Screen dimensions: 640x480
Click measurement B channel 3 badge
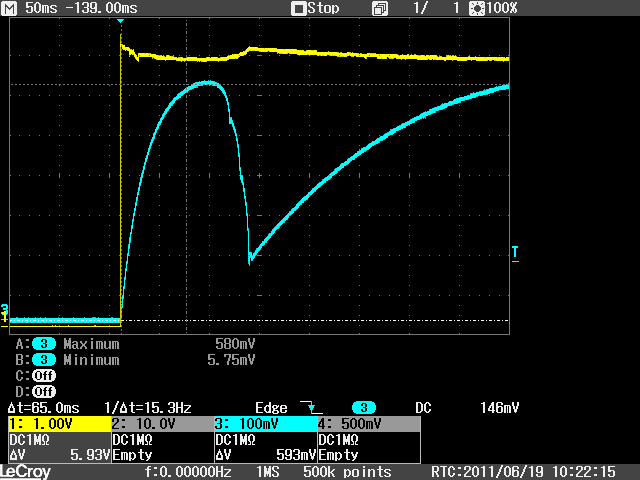(x=44, y=360)
